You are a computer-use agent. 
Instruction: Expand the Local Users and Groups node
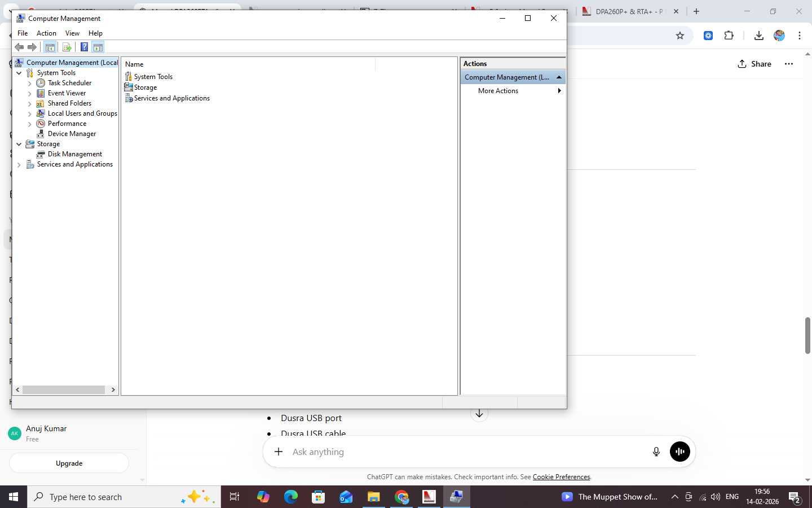[x=30, y=114]
